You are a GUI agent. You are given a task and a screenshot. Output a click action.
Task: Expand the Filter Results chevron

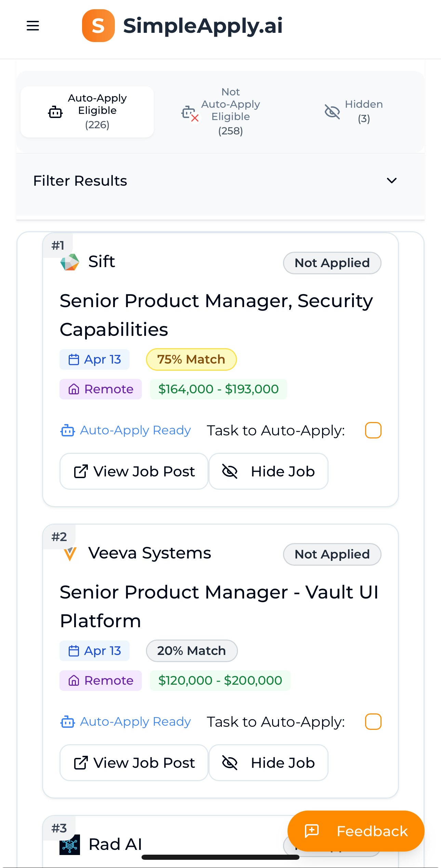click(x=392, y=181)
